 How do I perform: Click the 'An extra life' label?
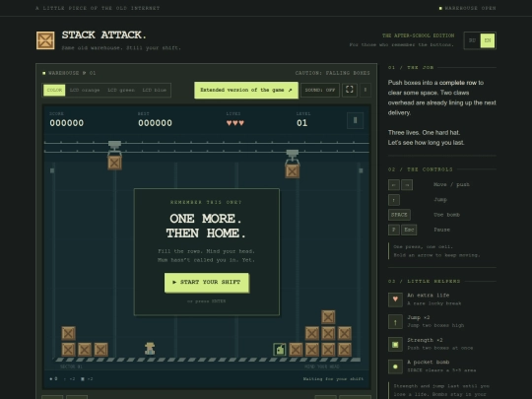point(429,296)
